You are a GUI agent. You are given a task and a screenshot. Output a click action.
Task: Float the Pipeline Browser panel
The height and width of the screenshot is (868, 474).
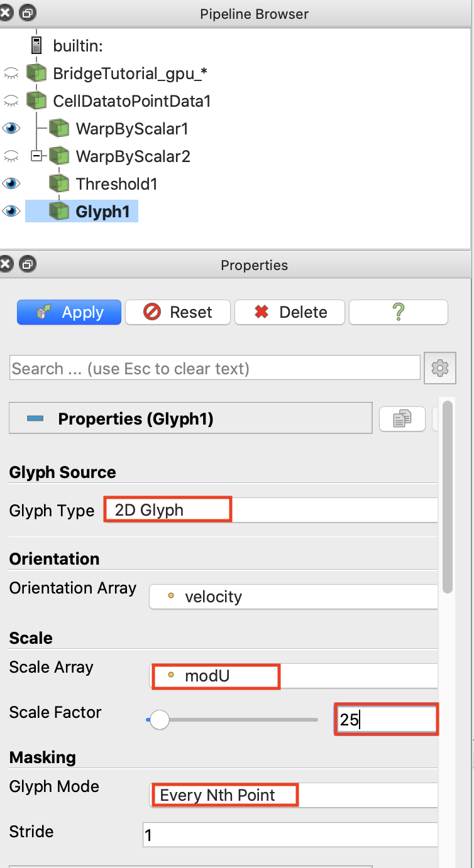[x=28, y=13]
